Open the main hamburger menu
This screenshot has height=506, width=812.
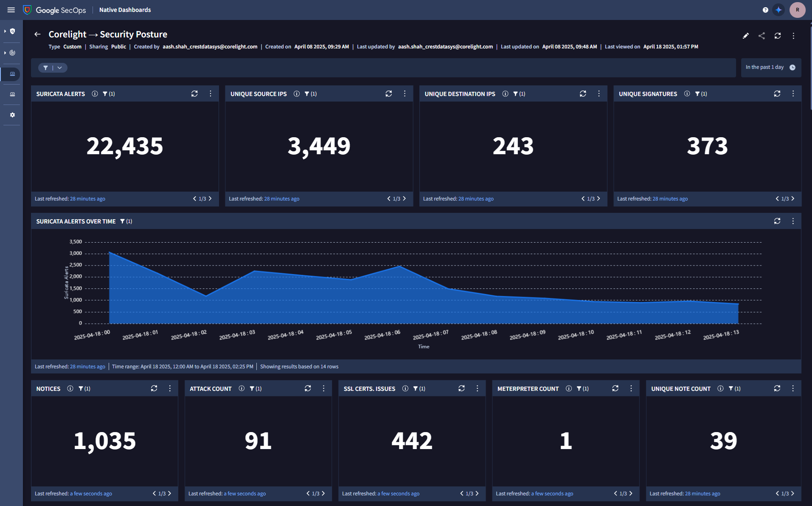pyautogui.click(x=11, y=10)
